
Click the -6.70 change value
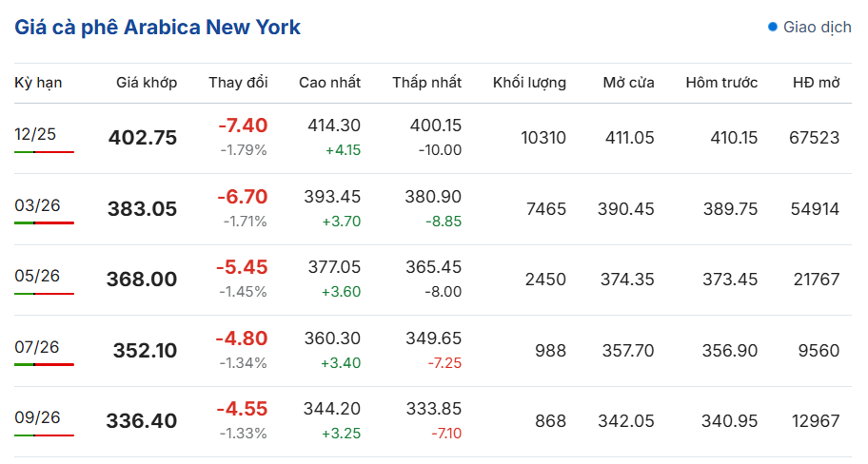242,197
